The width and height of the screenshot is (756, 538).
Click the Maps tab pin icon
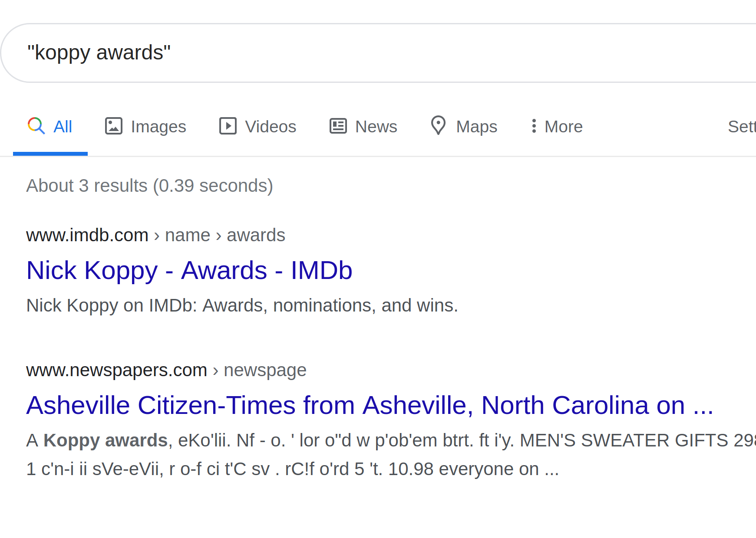click(438, 125)
